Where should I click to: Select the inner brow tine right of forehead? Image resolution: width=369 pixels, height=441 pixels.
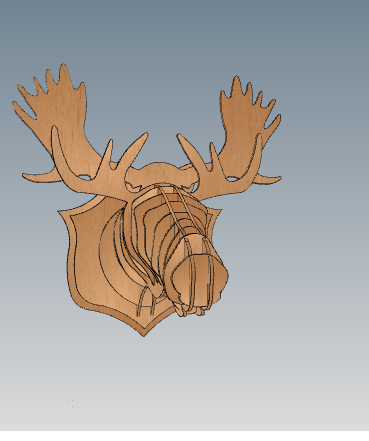[x=188, y=149]
